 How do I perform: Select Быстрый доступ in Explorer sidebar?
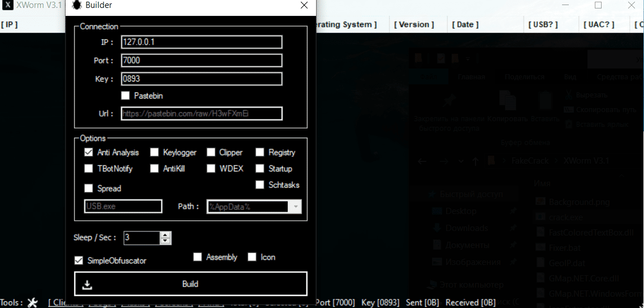tap(471, 194)
